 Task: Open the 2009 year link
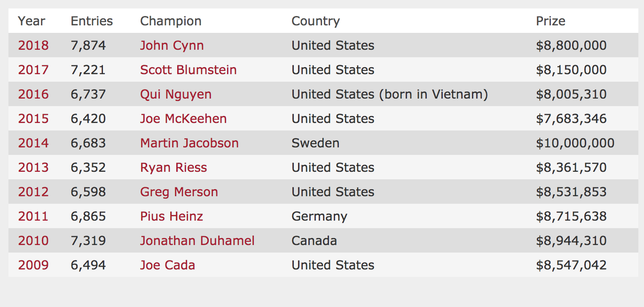click(33, 265)
